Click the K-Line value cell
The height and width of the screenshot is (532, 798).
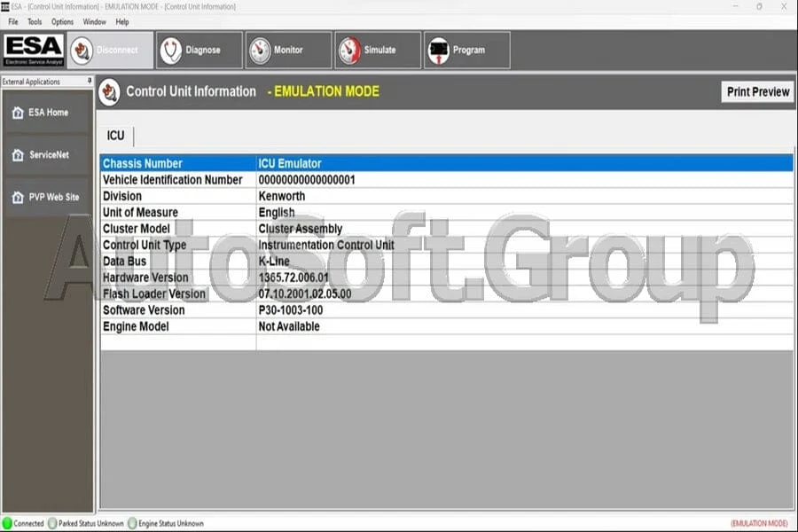[525, 262]
